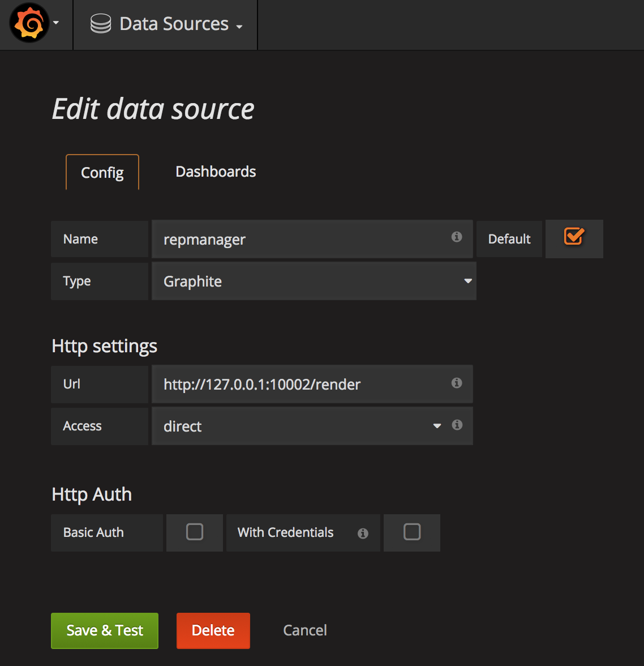Expand the Data Sources menu
The height and width of the screenshot is (666, 644).
pyautogui.click(x=166, y=24)
